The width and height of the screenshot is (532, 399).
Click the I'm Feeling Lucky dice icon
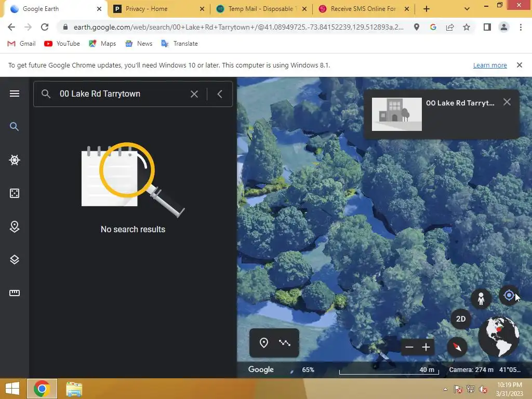(14, 193)
